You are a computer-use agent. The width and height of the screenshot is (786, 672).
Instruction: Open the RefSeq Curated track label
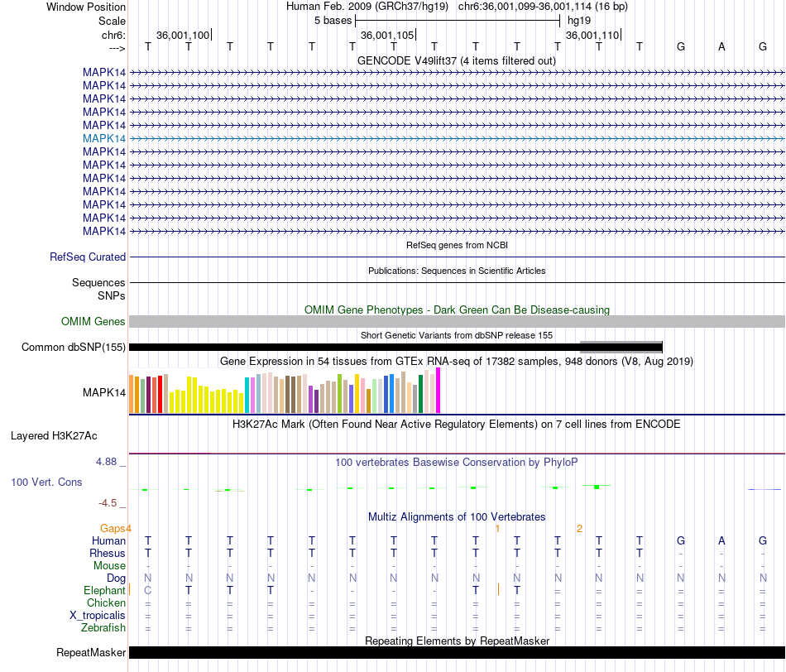point(88,257)
